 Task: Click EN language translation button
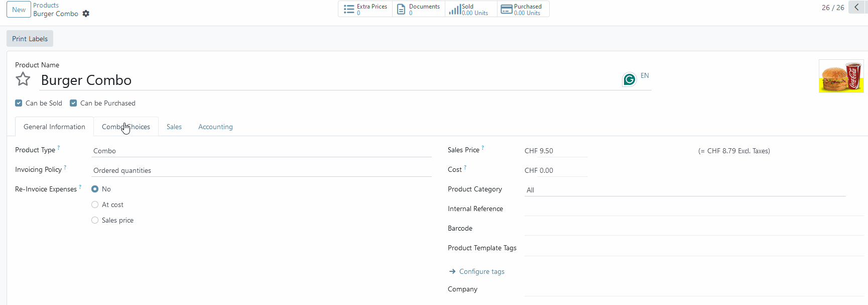pos(645,75)
